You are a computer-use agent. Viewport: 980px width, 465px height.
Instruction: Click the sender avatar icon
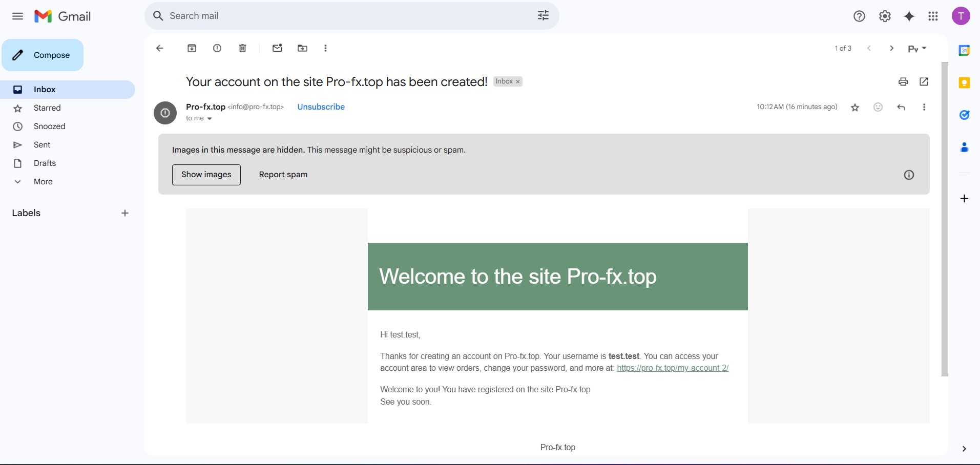[165, 113]
